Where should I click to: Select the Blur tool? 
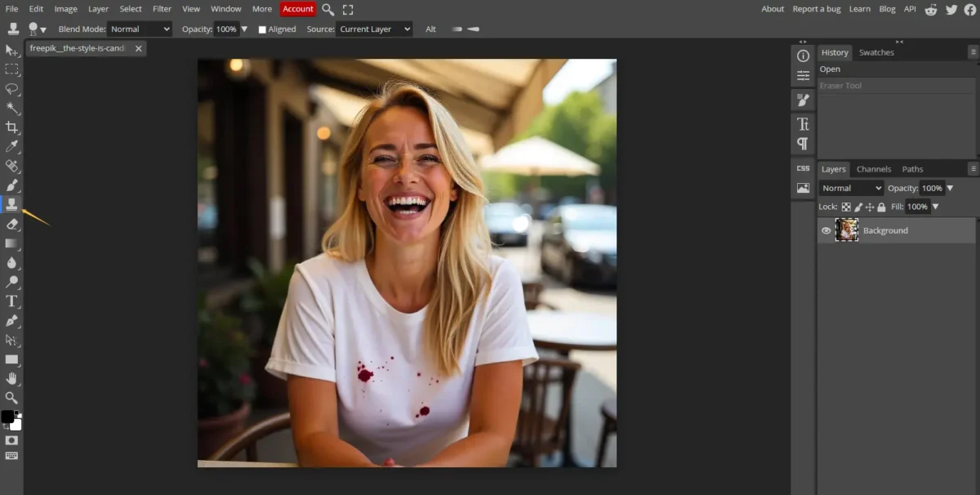11,262
